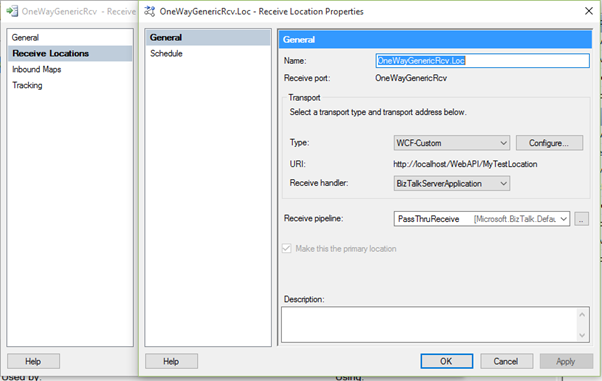Screen dimensions: 602x381
Task: Switch to the Schedule page
Action: [x=208, y=53]
